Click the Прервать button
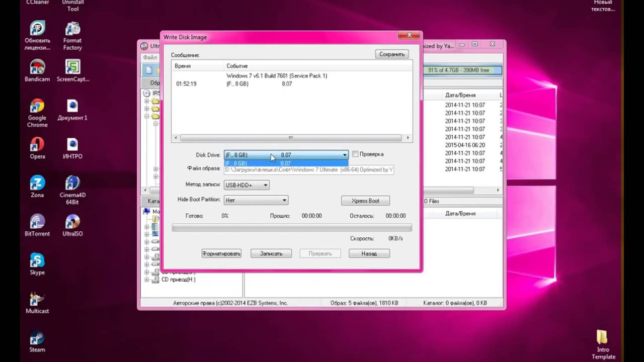This screenshot has height=362, width=644. pos(320,253)
